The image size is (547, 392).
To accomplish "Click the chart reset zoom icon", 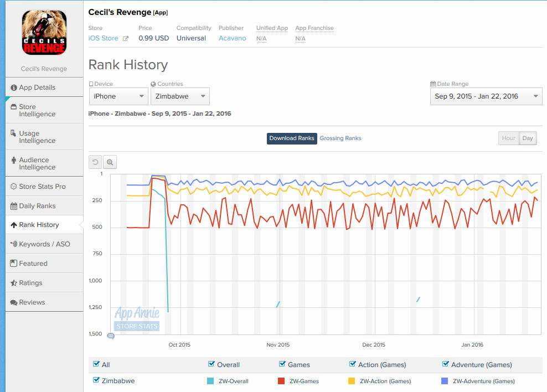I will pos(95,162).
